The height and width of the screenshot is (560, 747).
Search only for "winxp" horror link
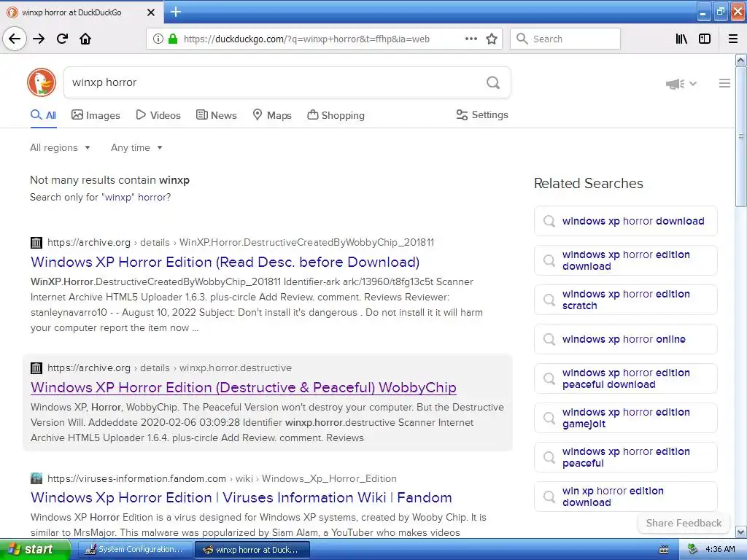coord(136,197)
